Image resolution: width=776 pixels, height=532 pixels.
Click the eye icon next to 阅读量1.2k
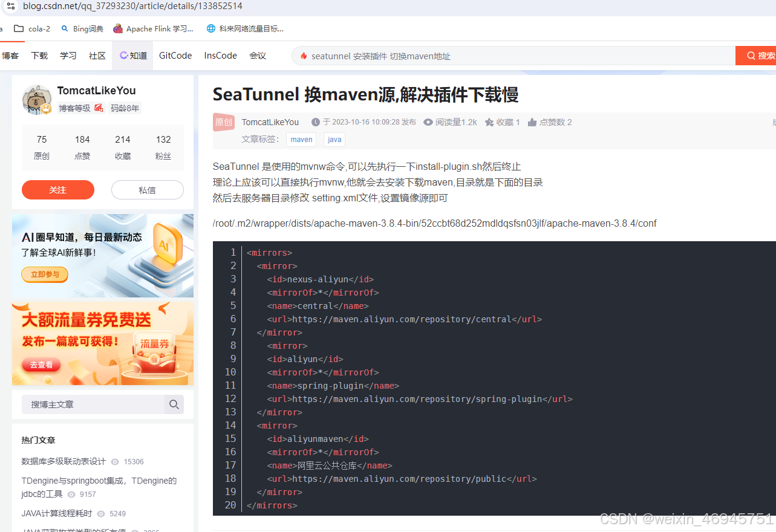click(428, 122)
